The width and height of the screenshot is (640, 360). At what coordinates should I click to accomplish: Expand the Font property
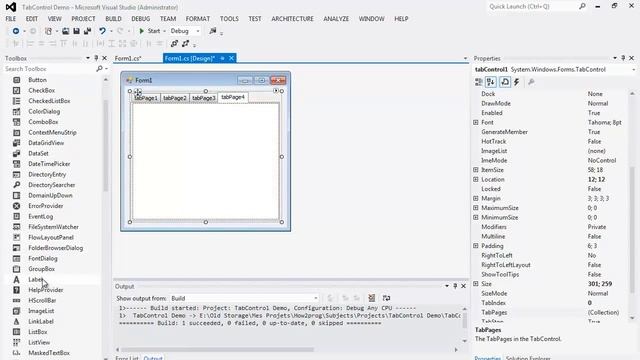point(476,122)
